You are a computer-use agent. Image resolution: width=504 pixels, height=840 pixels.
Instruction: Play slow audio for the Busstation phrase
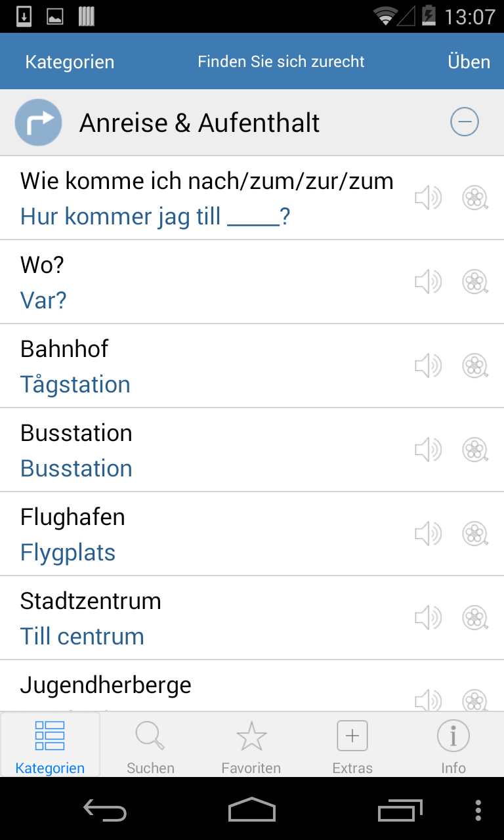click(475, 450)
